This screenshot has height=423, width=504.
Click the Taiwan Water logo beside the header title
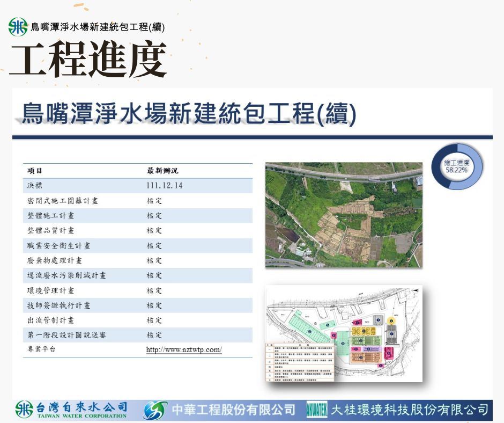pyautogui.click(x=18, y=27)
